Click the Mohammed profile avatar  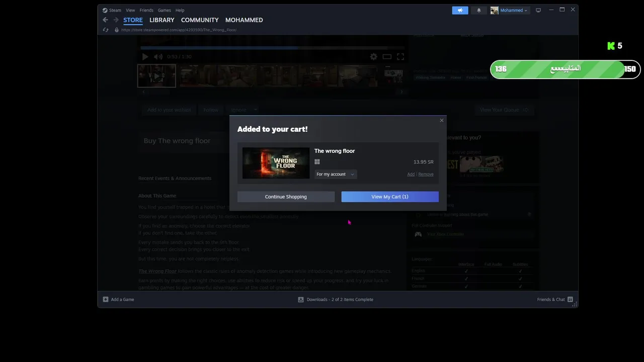[x=494, y=10]
